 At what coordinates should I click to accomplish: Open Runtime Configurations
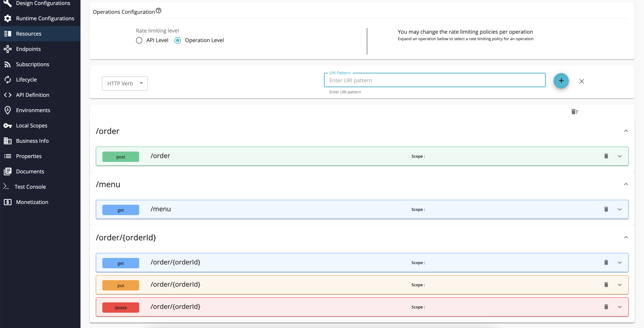pyautogui.click(x=45, y=18)
